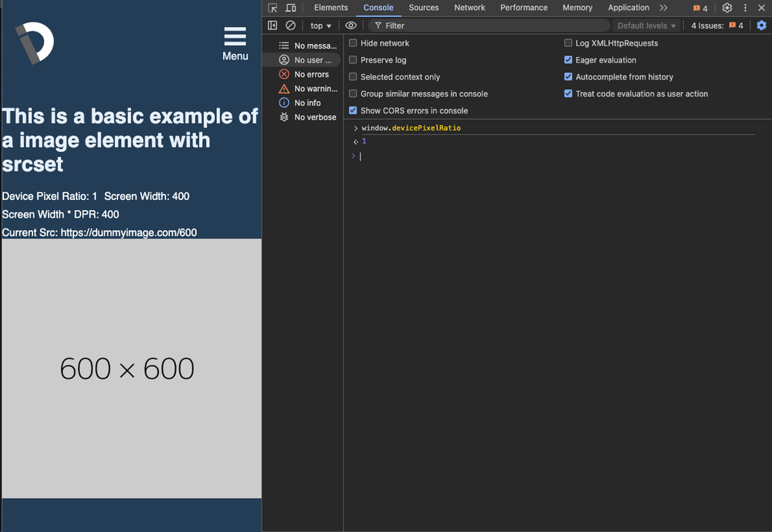Open DevTools settings gear icon

click(727, 8)
